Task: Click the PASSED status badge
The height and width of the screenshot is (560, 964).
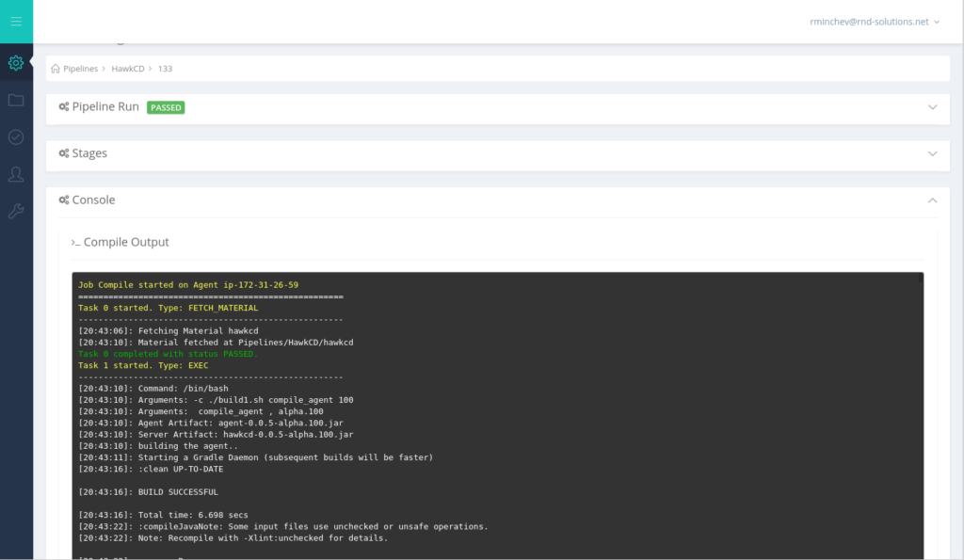Action: tap(166, 107)
